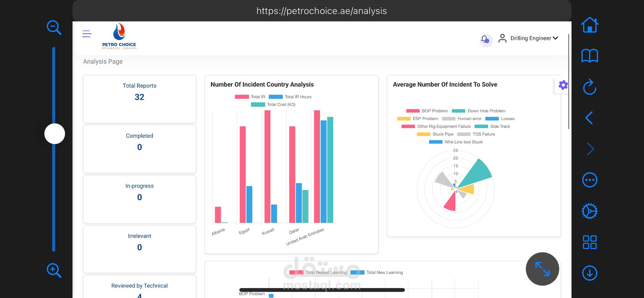The width and height of the screenshot is (644, 298).
Task: Open the browser settings gear icon
Action: pyautogui.click(x=590, y=211)
